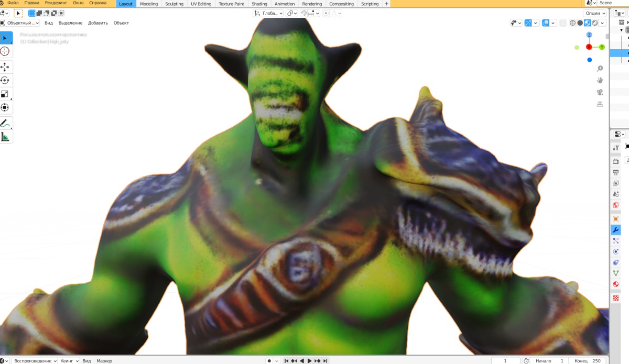This screenshot has width=629, height=364.
Task: Switch to Wireframe viewport shading
Action: (x=573, y=23)
